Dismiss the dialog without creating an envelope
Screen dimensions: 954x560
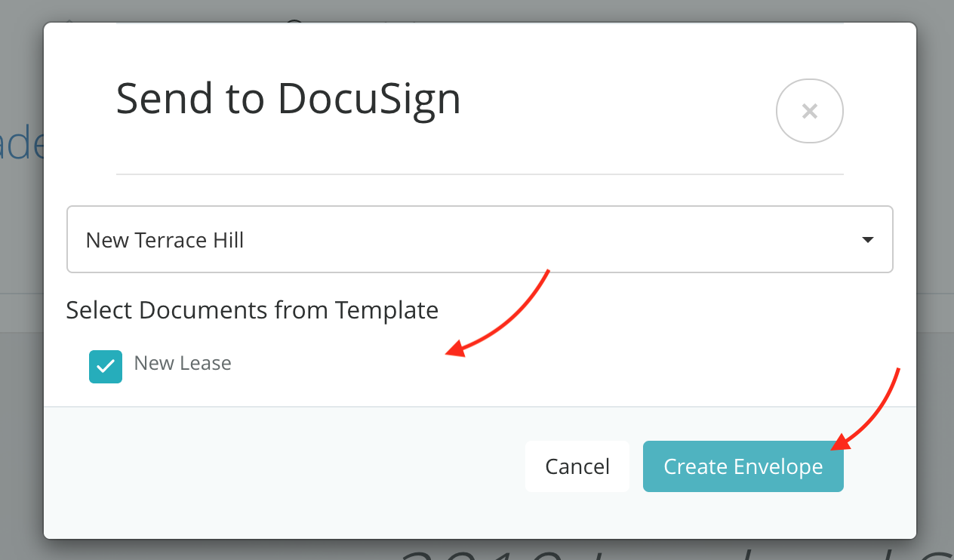coord(577,466)
